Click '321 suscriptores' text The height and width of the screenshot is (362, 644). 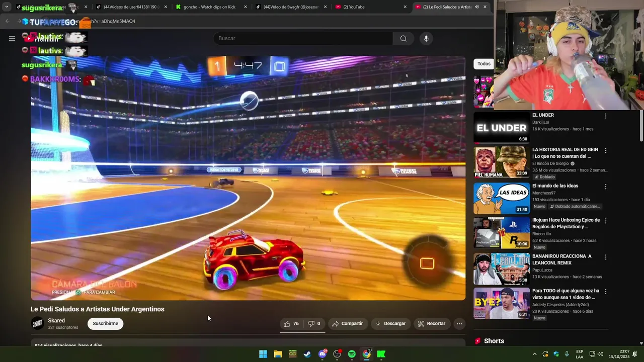pos(63,328)
